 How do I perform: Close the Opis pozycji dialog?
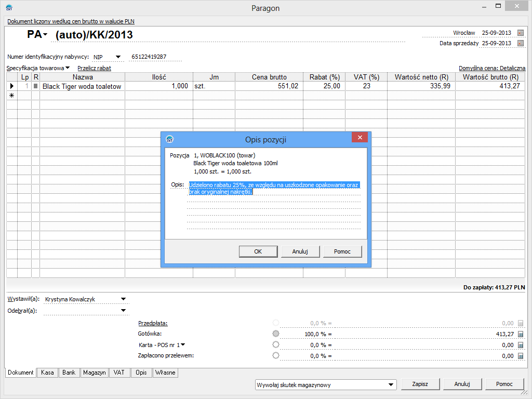click(x=360, y=138)
